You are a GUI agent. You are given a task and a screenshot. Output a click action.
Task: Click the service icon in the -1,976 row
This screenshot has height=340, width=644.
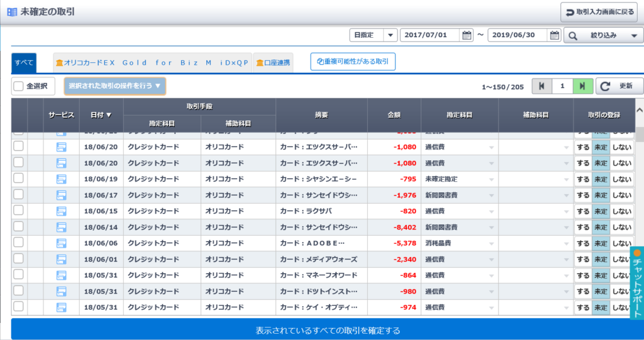tap(61, 195)
